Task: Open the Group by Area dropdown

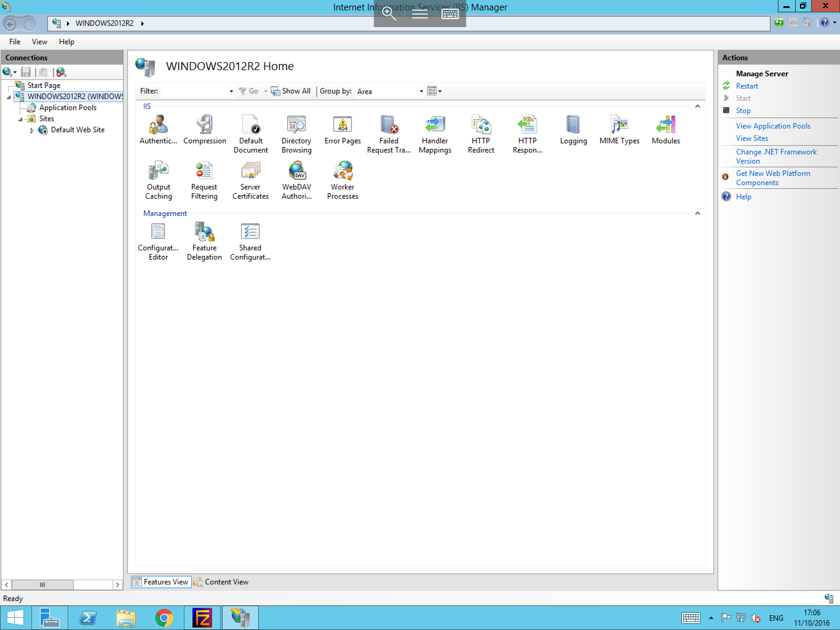Action: [421, 92]
